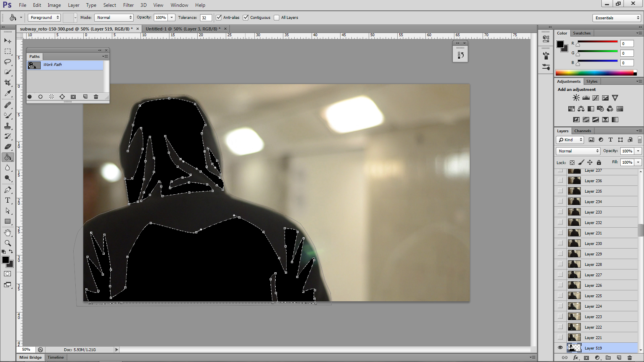The height and width of the screenshot is (362, 644).
Task: Select the Pen tool
Action: click(8, 190)
